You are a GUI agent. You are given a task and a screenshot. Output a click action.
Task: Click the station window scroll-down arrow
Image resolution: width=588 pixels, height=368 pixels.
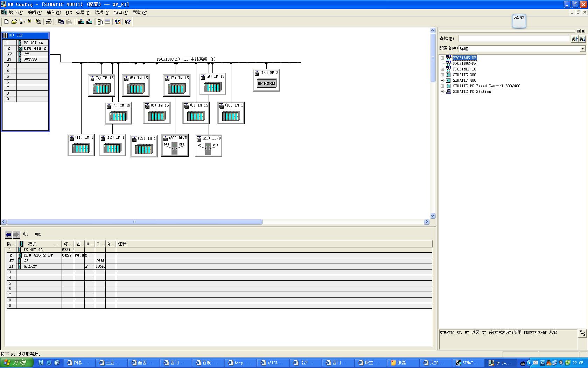[433, 216]
